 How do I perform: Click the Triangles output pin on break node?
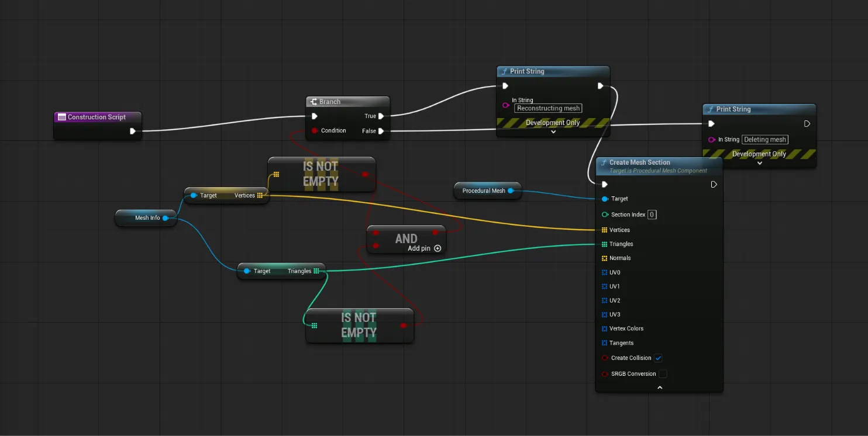pos(316,271)
